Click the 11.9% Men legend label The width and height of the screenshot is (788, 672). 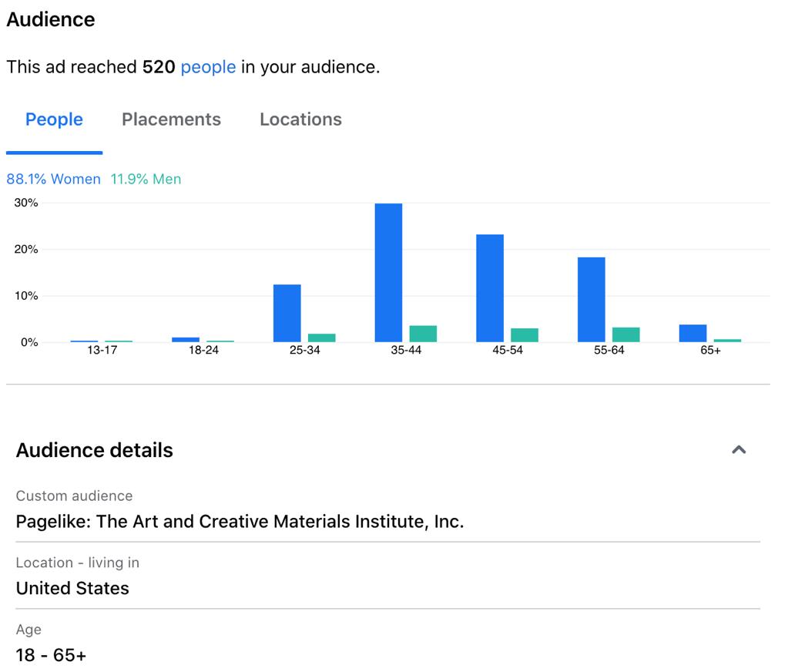[146, 179]
